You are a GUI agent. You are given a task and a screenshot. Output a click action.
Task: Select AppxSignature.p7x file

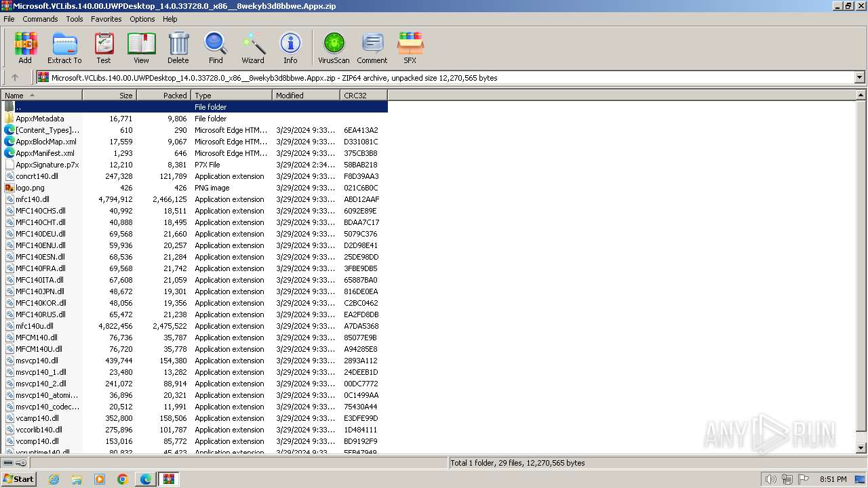195,165
